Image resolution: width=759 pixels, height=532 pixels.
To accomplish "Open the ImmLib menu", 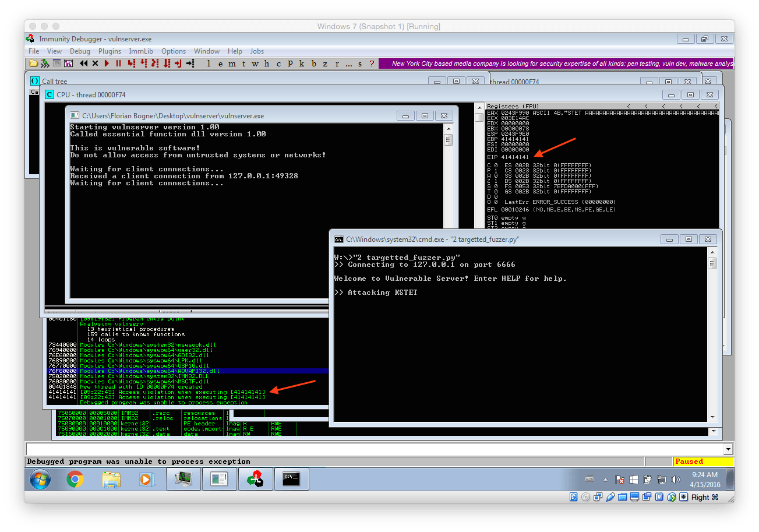I will click(141, 51).
